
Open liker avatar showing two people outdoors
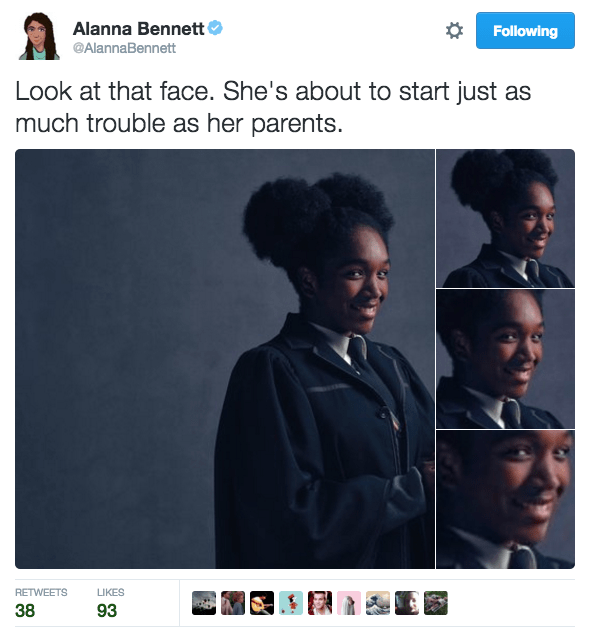click(x=233, y=603)
